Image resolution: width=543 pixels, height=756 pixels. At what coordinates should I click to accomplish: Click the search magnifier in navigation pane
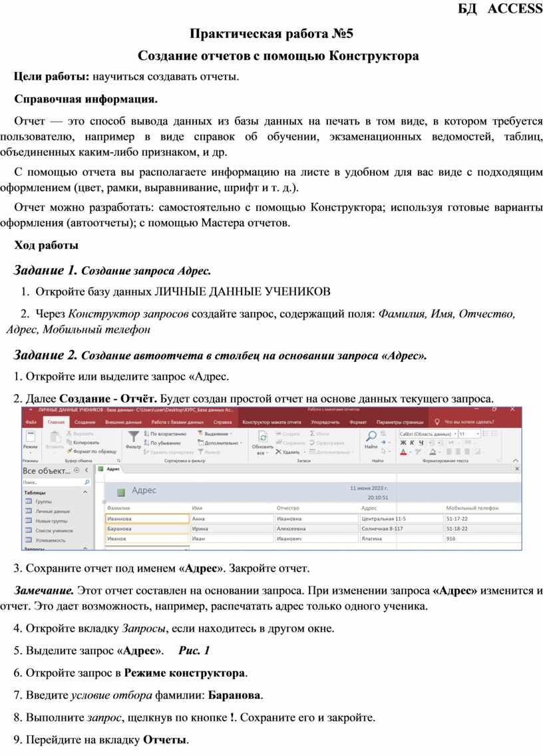(x=87, y=482)
